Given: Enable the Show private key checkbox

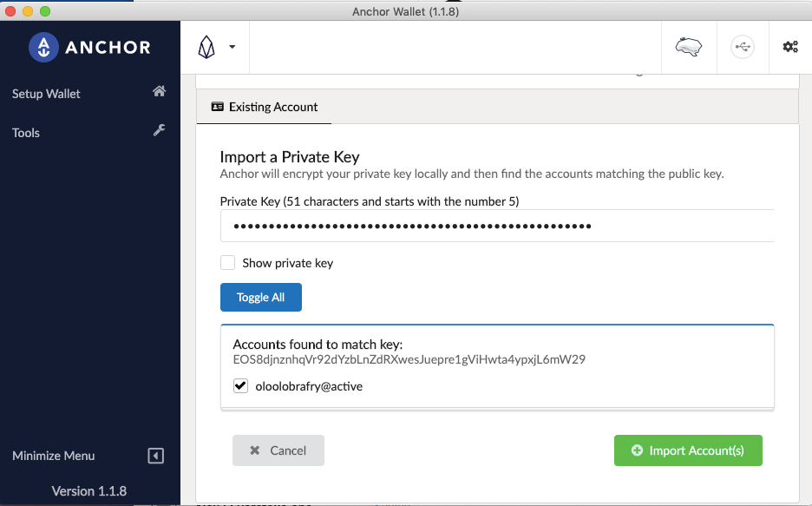Looking at the screenshot, I should click(x=228, y=263).
